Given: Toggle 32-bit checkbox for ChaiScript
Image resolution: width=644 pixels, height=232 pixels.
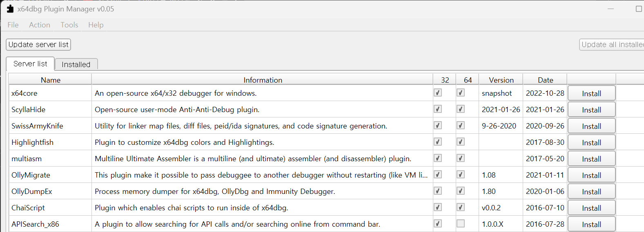Looking at the screenshot, I should pos(438,207).
